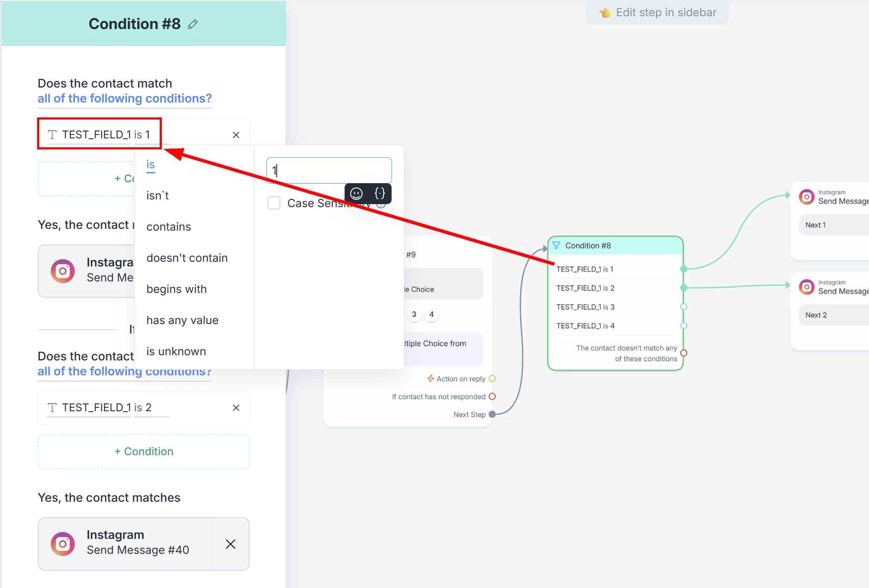Select the 'has any value' operator option
The height and width of the screenshot is (588, 869).
tap(182, 320)
